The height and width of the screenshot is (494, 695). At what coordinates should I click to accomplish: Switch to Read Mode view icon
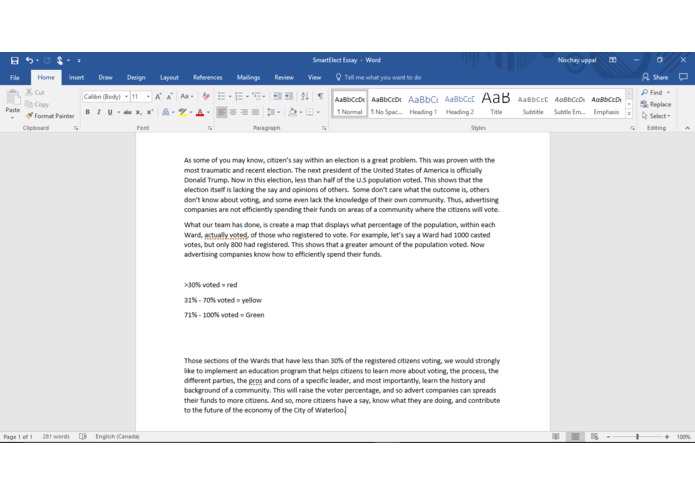(556, 437)
